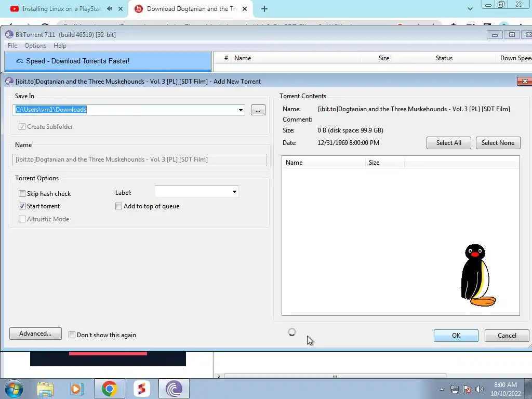
Task: Click the Speed - Download Torrents Faster banner
Action: coord(108,61)
